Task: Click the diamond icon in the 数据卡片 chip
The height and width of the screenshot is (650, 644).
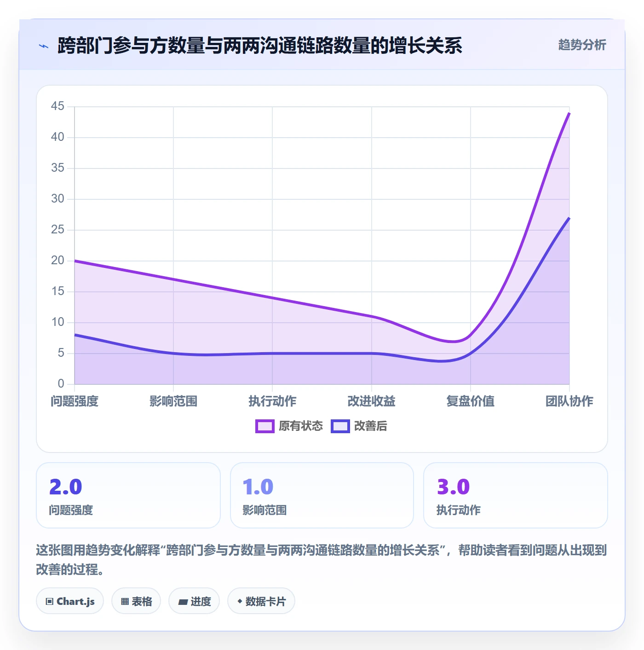Action: tap(240, 601)
